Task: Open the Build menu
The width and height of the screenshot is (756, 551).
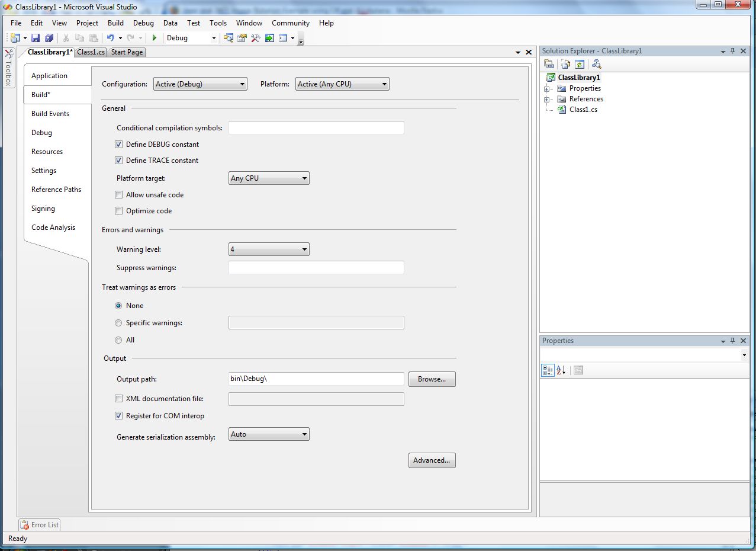Action: 115,23
